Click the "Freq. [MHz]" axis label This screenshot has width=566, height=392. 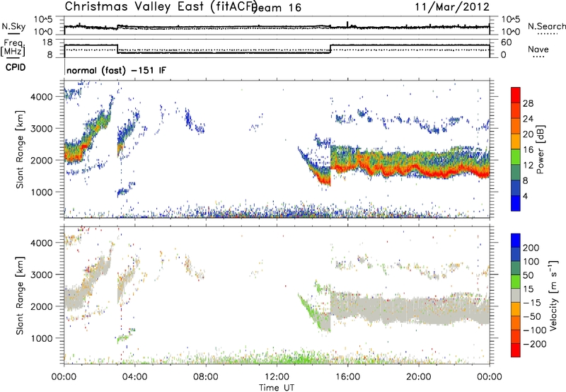pyautogui.click(x=13, y=47)
